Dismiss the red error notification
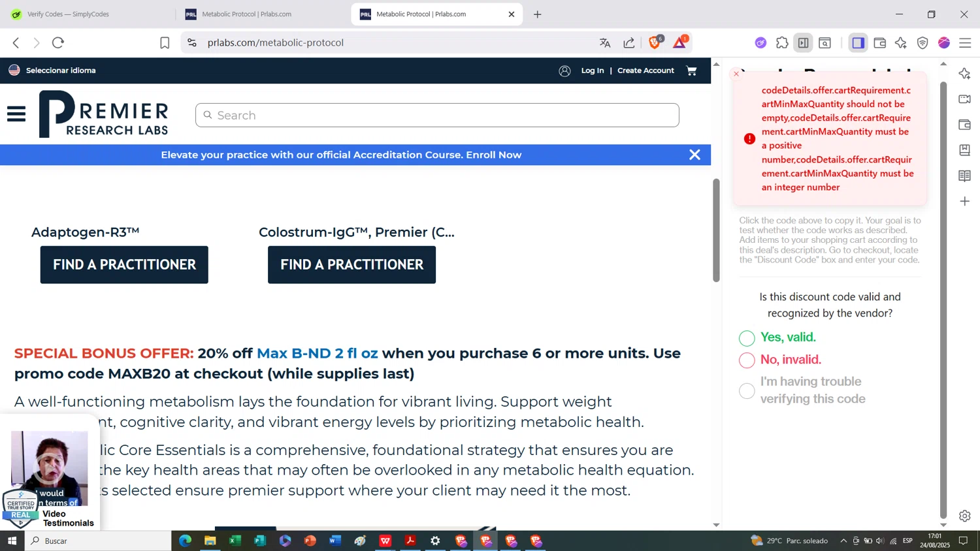The image size is (980, 551). (736, 74)
